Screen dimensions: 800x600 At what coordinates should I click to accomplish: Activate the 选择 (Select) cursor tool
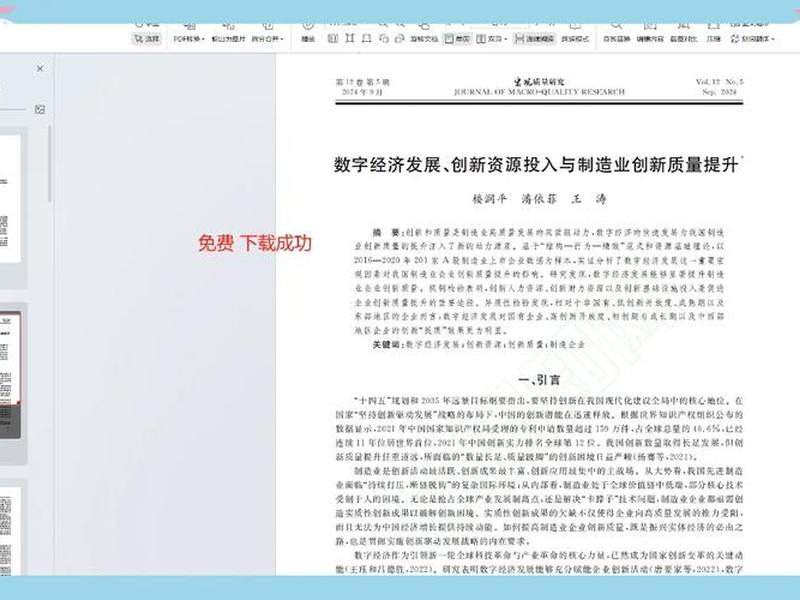147,38
